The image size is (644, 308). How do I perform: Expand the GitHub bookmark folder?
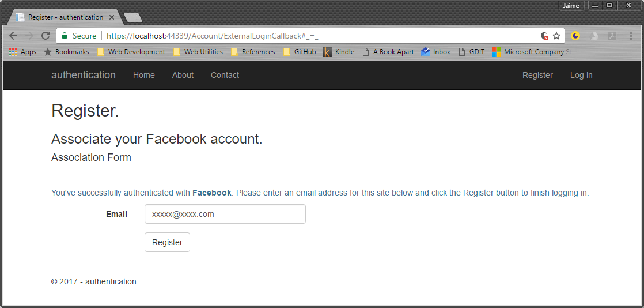(x=299, y=52)
